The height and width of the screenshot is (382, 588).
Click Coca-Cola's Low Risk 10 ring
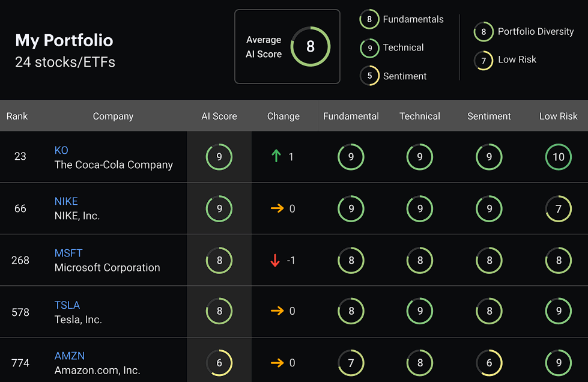(559, 157)
